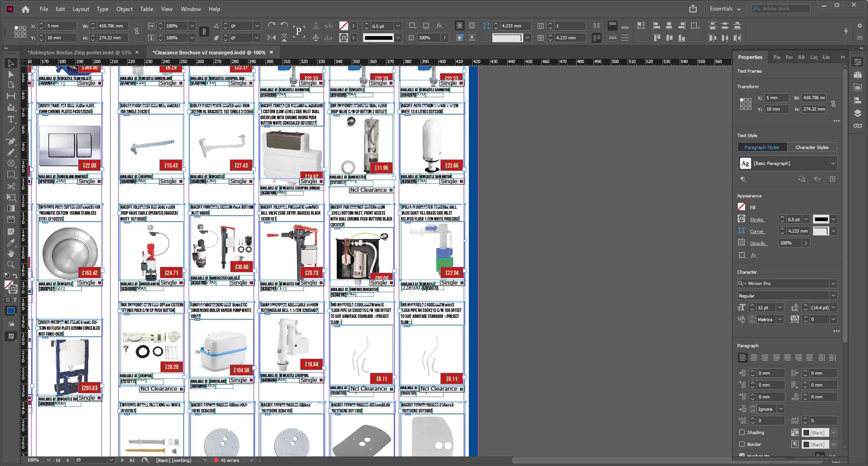Select the Gap tool
Image resolution: width=868 pixels, height=466 pixels.
coord(11,96)
